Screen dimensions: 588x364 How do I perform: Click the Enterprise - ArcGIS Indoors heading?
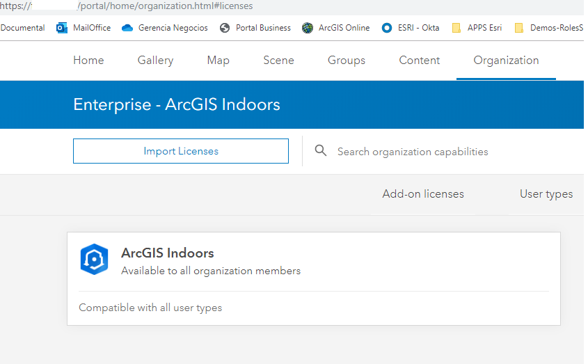[177, 104]
